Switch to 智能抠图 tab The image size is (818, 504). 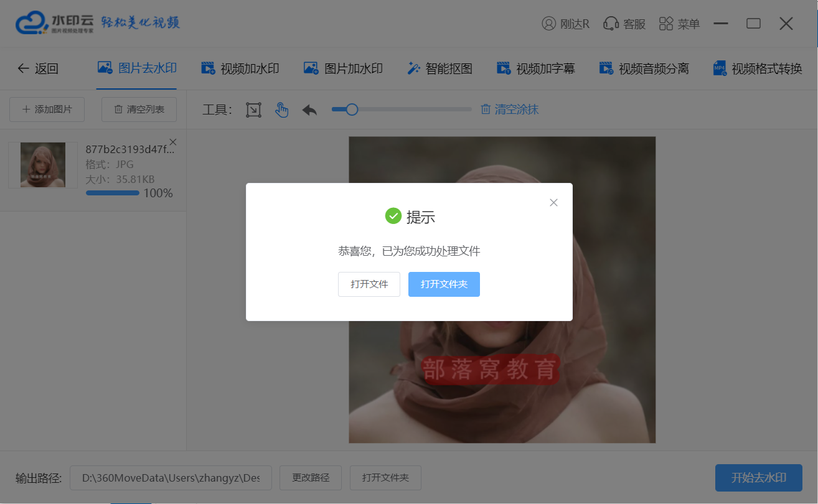click(x=440, y=68)
